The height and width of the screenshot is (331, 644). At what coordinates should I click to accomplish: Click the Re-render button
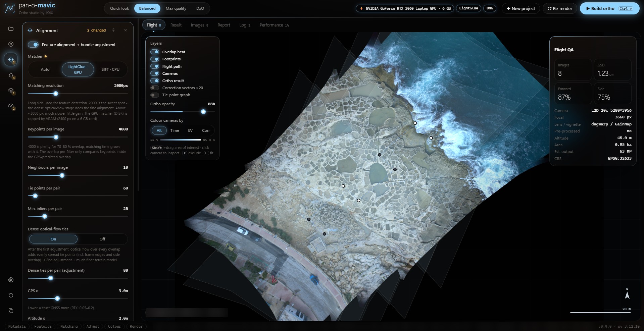[560, 8]
